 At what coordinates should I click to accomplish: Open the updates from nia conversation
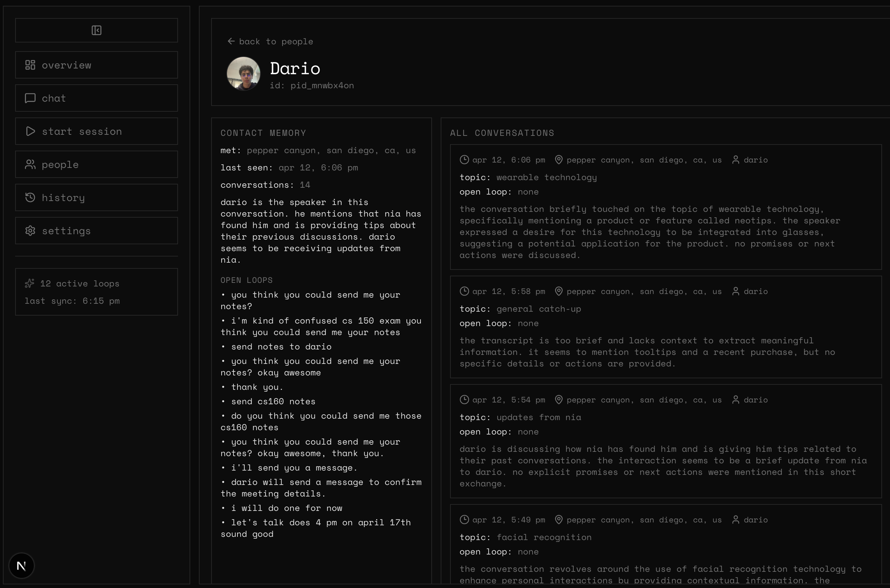click(666, 441)
